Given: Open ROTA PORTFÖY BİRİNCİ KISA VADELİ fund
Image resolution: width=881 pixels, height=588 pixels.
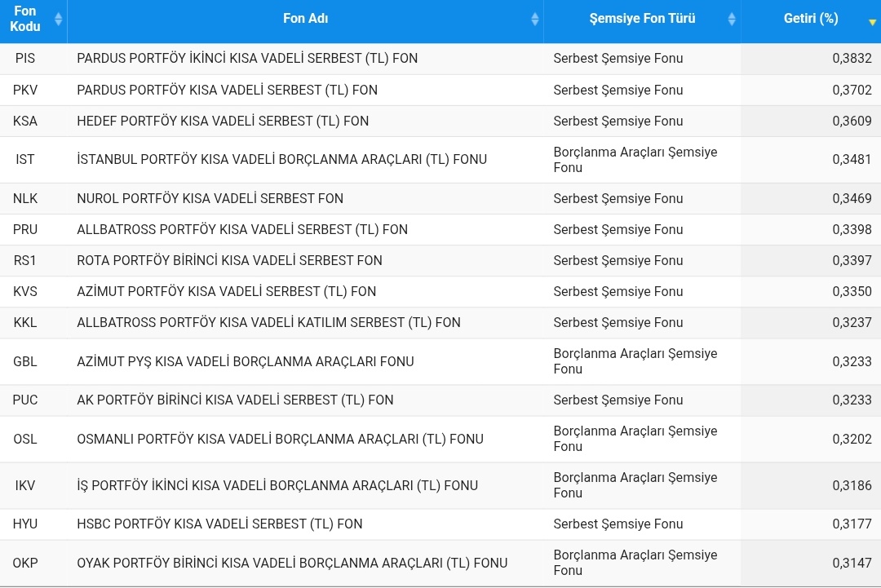Looking at the screenshot, I should pos(229,261).
